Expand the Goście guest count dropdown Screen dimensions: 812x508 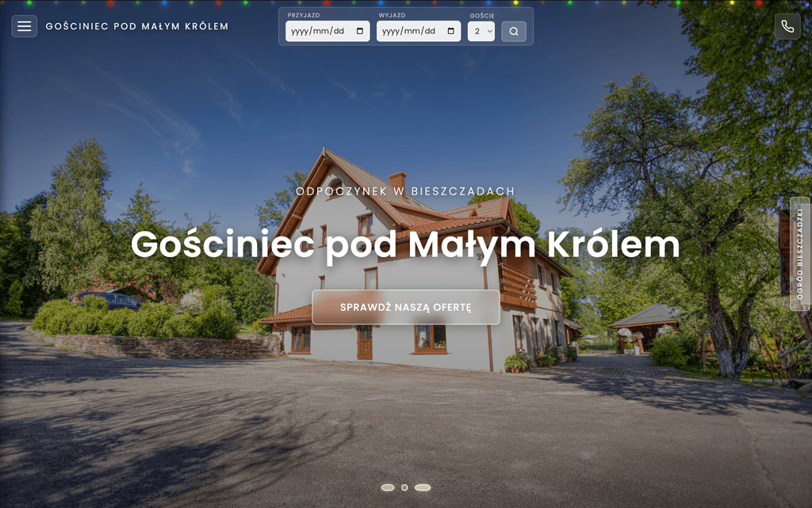[481, 32]
